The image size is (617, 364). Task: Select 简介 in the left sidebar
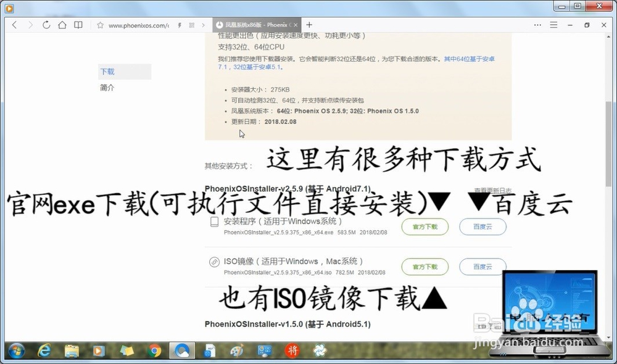pos(107,88)
